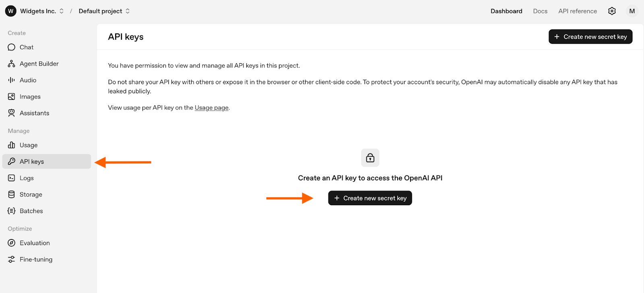
Task: Open the Chat speech bubble icon
Action: [x=11, y=47]
